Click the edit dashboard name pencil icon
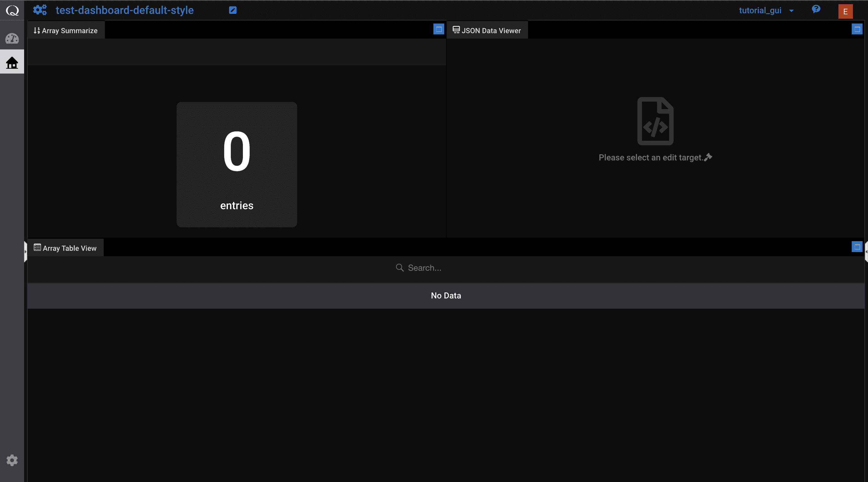 click(x=232, y=10)
